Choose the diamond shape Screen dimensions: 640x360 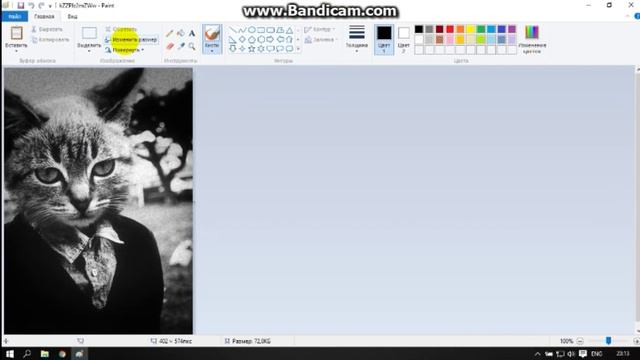242,40
